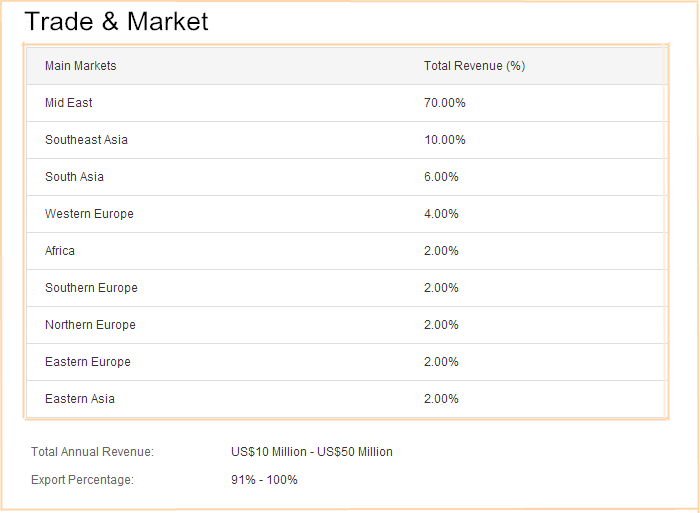Viewport: 700px width, 513px height.
Task: Select the Southeast Asia market name
Action: [x=86, y=140]
